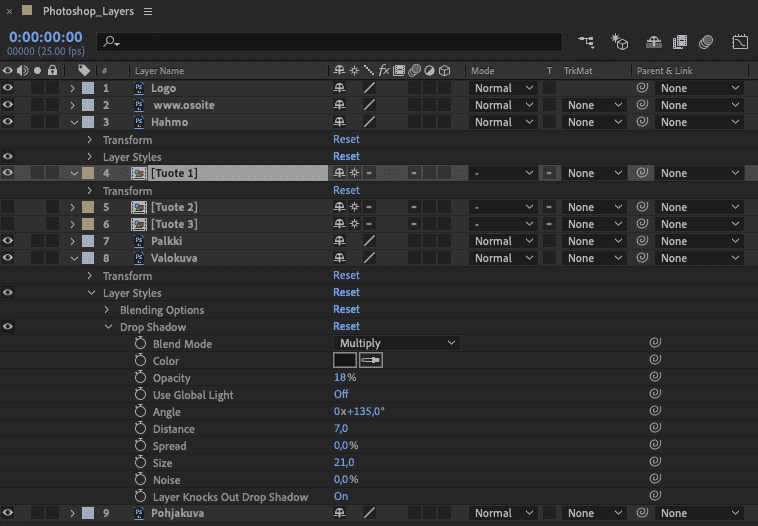Click the Parent & Link column header
Image resolution: width=758 pixels, height=526 pixels.
coord(665,71)
